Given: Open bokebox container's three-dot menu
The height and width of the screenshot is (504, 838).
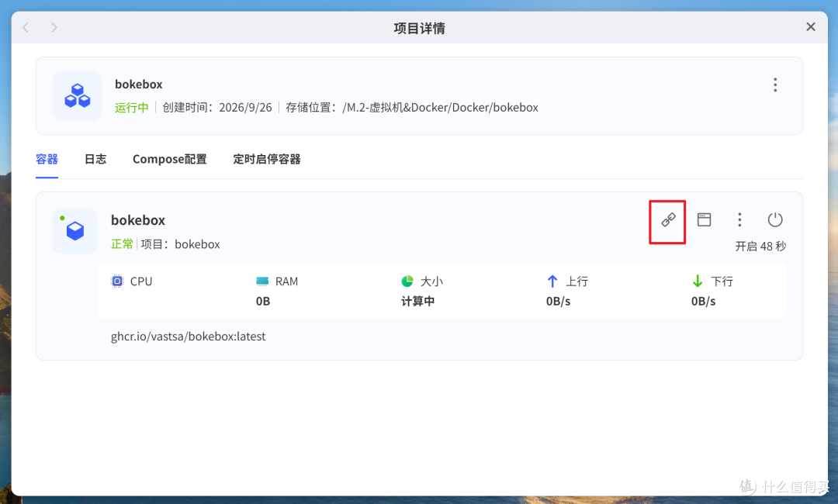Looking at the screenshot, I should [739, 219].
